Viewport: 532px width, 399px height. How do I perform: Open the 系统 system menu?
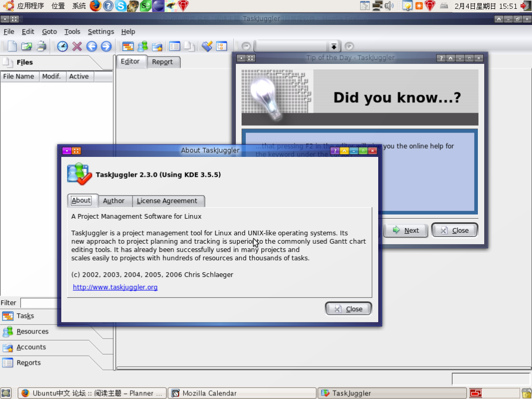click(79, 6)
